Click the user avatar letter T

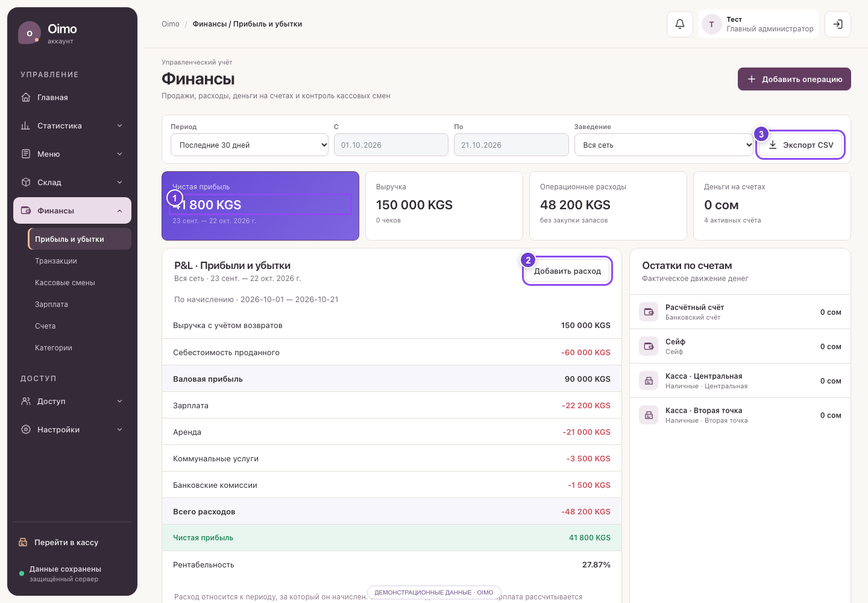(711, 24)
